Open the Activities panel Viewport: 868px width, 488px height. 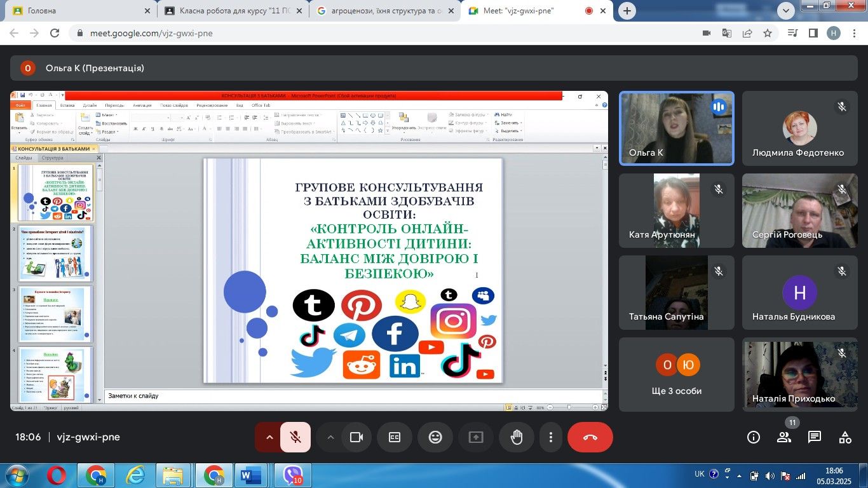pos(845,437)
